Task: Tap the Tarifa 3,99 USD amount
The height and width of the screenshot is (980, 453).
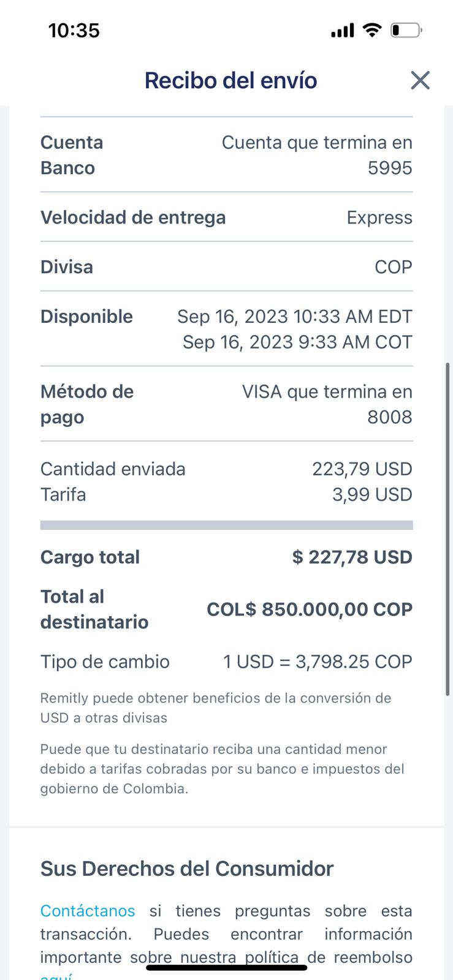Action: click(x=371, y=494)
